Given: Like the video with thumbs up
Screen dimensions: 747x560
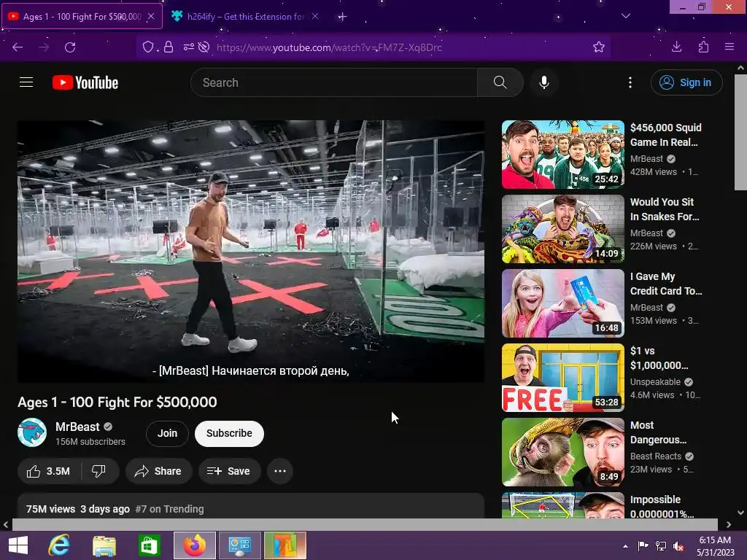Looking at the screenshot, I should [49, 471].
